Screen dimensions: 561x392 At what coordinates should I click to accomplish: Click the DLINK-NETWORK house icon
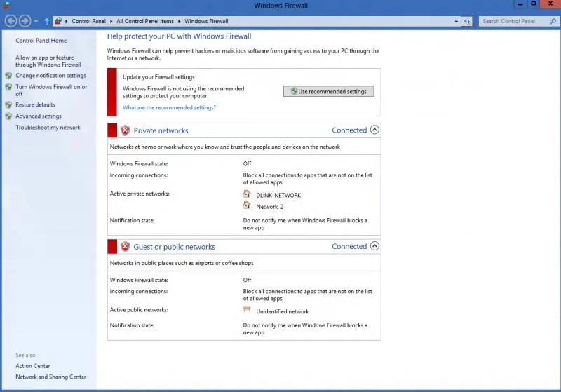[247, 194]
